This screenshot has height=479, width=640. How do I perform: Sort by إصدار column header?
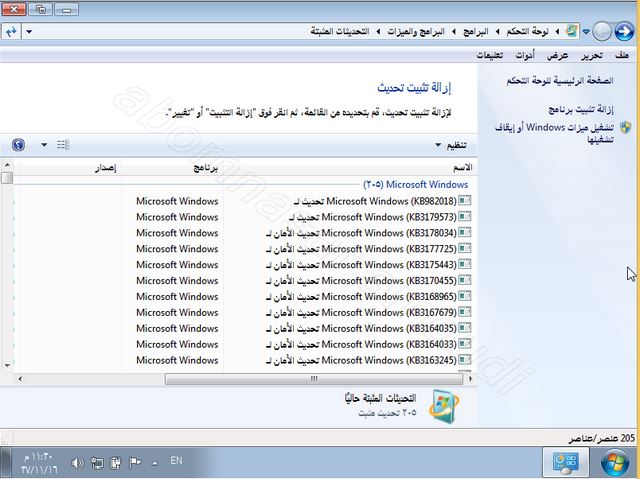pyautogui.click(x=106, y=168)
